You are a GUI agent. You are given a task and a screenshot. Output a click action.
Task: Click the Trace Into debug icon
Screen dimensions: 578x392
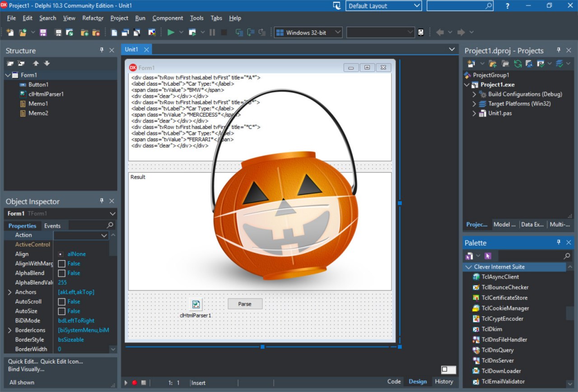(x=239, y=32)
